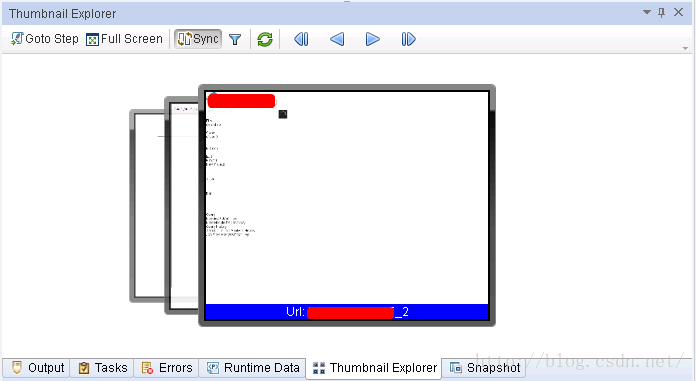Refresh thumbnails with green arrows icon
696x381 pixels.
pyautogui.click(x=265, y=40)
